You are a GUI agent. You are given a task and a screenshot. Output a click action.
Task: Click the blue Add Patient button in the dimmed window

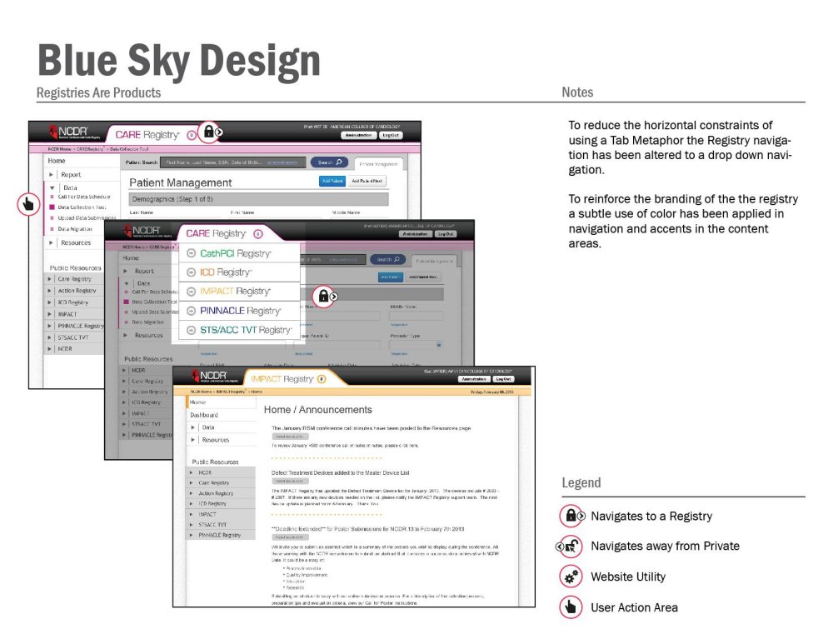click(x=391, y=277)
